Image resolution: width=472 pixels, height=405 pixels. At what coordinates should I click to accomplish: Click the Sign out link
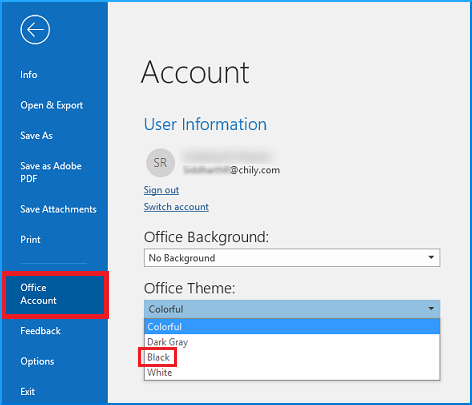coord(161,190)
